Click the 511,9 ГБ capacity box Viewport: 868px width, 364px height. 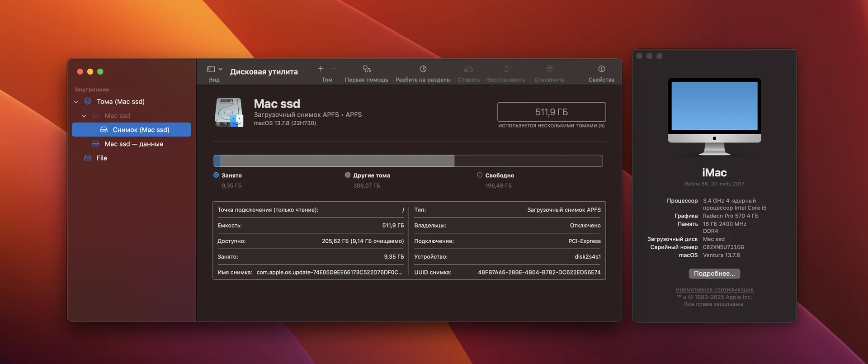coord(551,112)
